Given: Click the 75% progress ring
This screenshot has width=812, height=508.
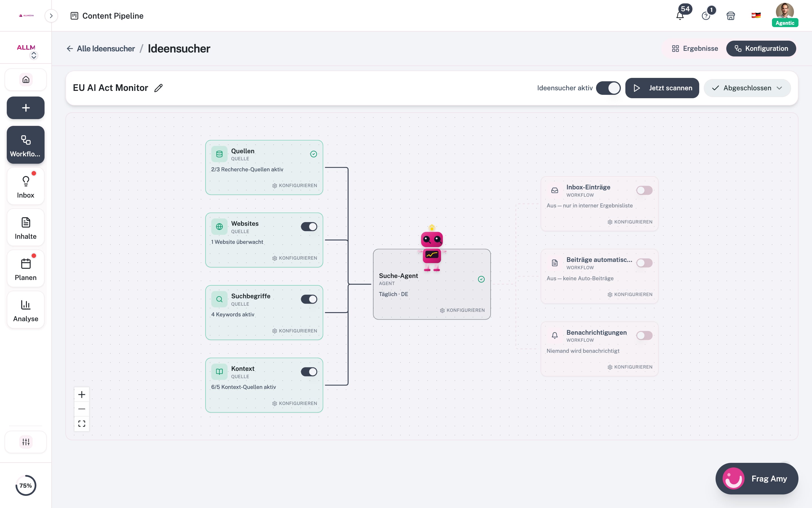Looking at the screenshot, I should point(26,485).
